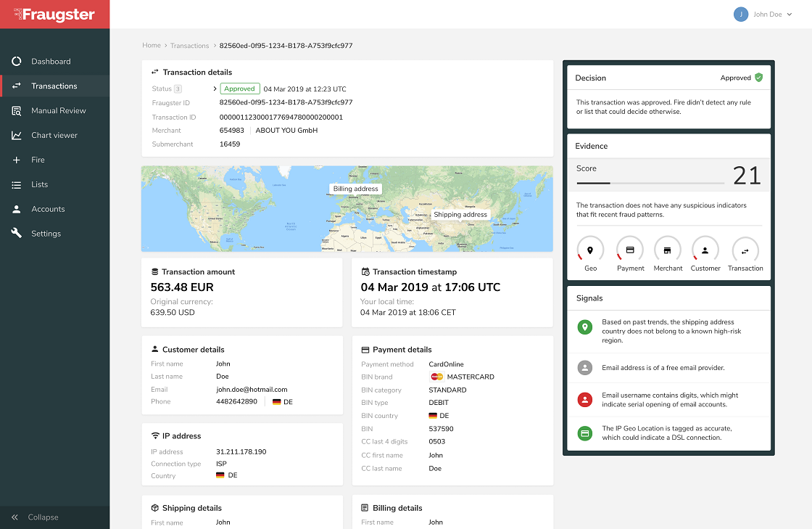812x529 pixels.
Task: Click the green Approved status badge
Action: [239, 89]
